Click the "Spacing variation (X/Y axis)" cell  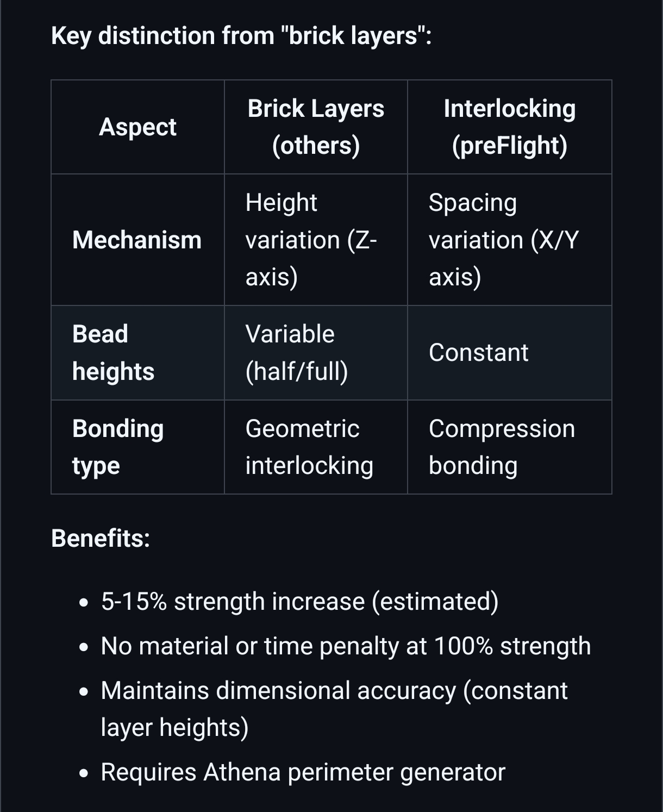coord(503,240)
